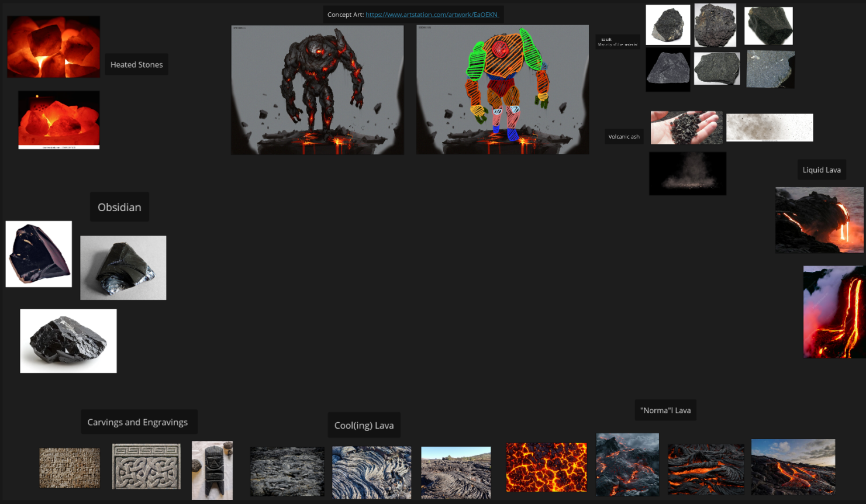This screenshot has height=504, width=866.
Task: Select the lava field with blue sky image
Action: tap(456, 472)
